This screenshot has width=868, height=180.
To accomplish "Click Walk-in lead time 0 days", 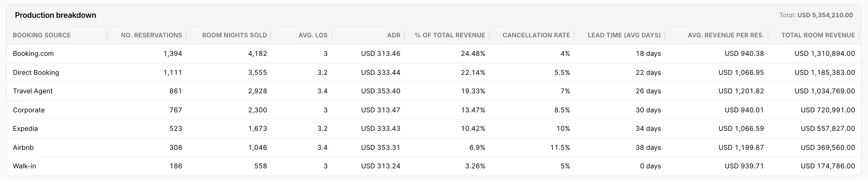I will pyautogui.click(x=651, y=166).
